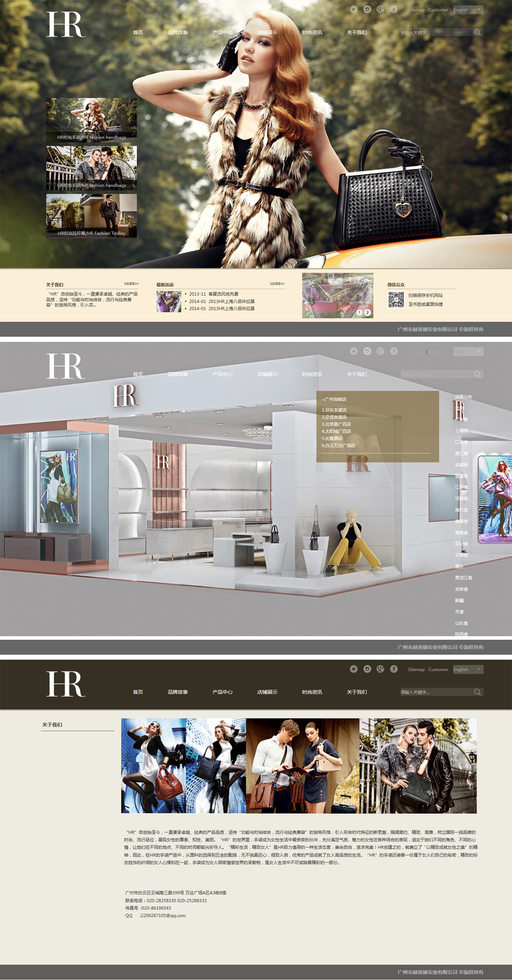Screen dimensions: 512x980
Task: Open 品牌故事 menu on the forest hero page
Action: coord(178,32)
